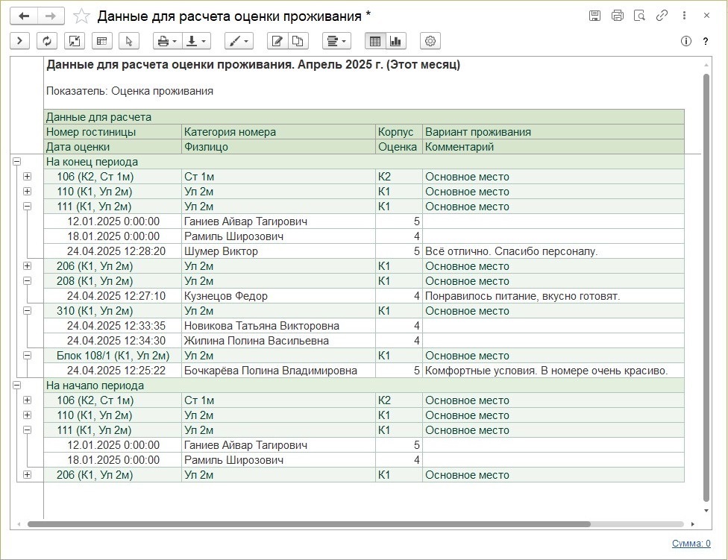The height and width of the screenshot is (560, 728).
Task: Go back with the left arrow button
Action: [x=23, y=16]
